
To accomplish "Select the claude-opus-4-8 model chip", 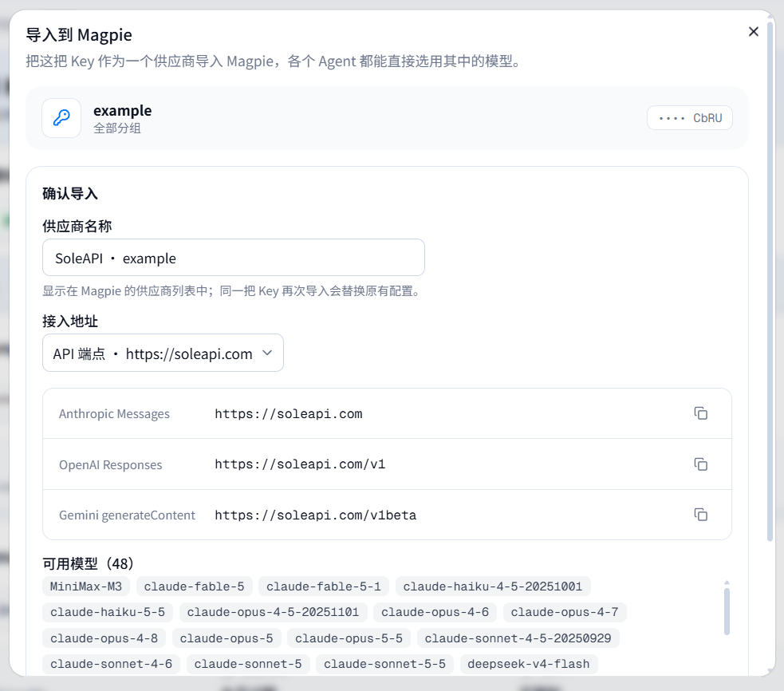I will [104, 638].
